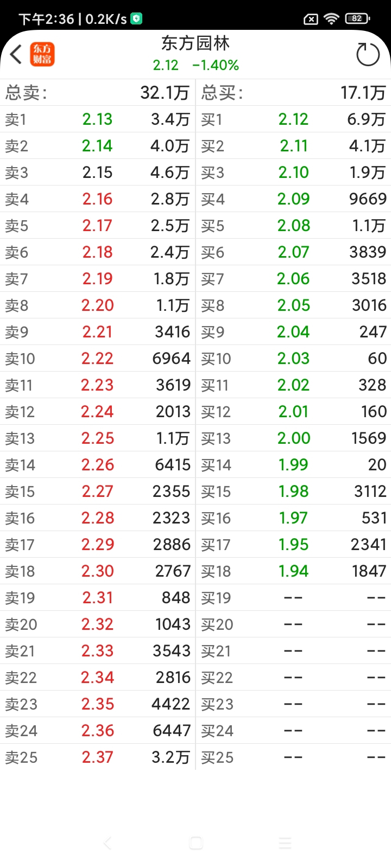The image size is (391, 868).
Task: Tap the Android recent apps button
Action: pos(285,843)
